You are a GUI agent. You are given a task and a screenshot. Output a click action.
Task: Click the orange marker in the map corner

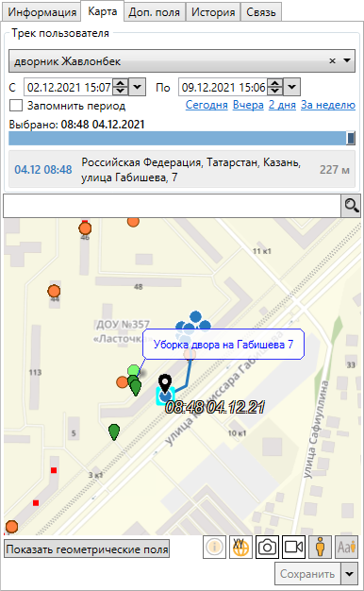pos(11,526)
